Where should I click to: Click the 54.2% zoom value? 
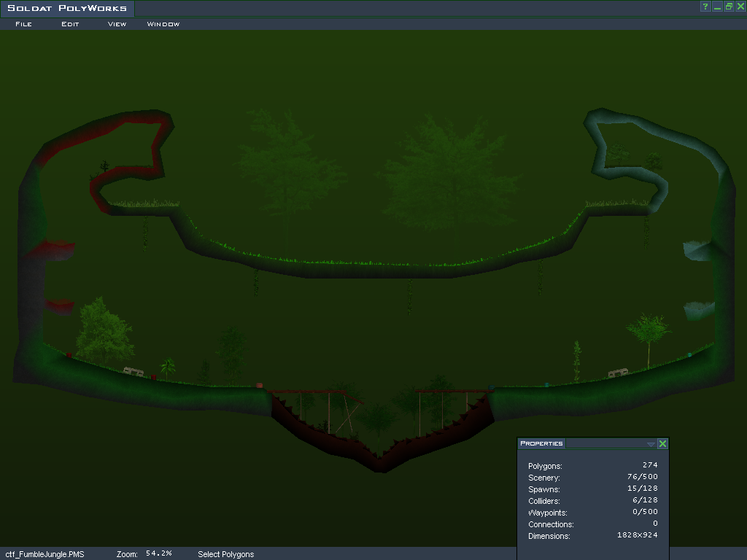tap(158, 554)
